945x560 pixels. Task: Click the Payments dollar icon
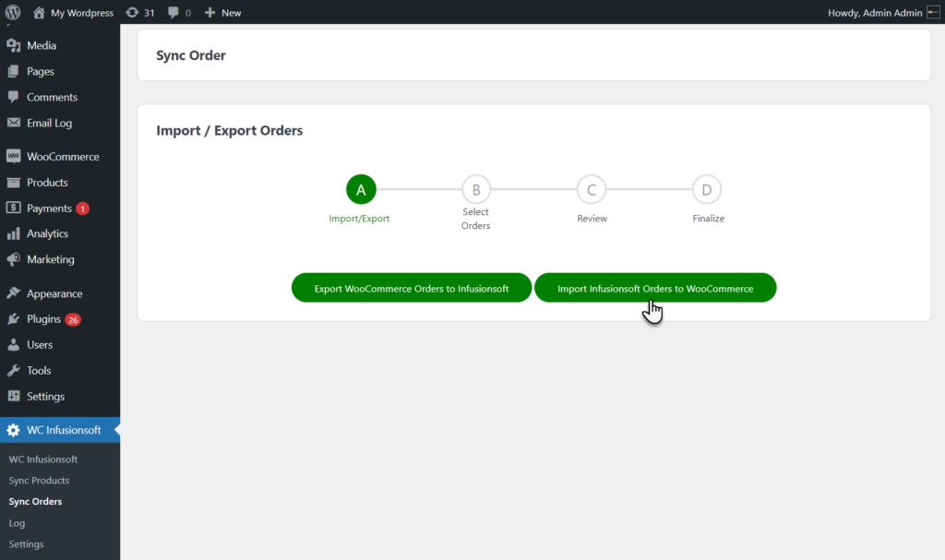coord(13,208)
